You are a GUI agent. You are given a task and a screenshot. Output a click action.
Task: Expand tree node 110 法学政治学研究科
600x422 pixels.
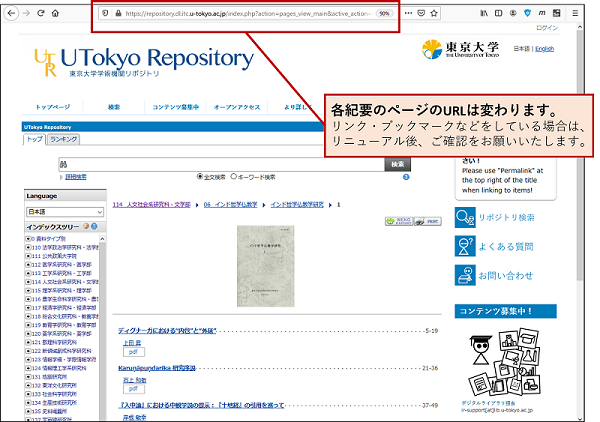coord(28,248)
